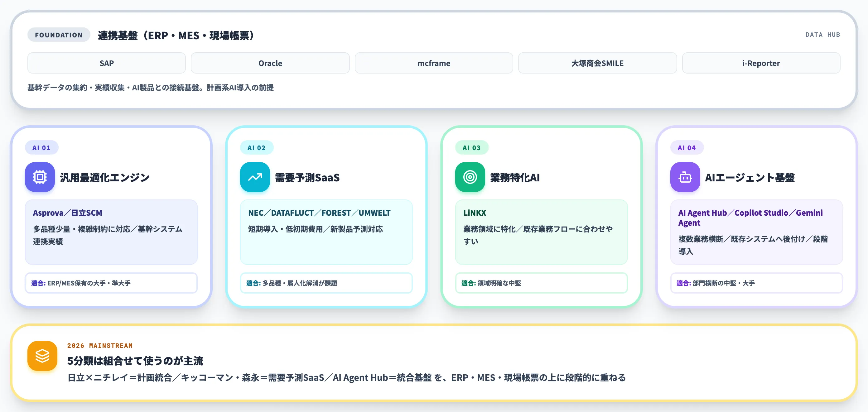868x412 pixels.
Task: Select the SAP chip
Action: point(107,63)
